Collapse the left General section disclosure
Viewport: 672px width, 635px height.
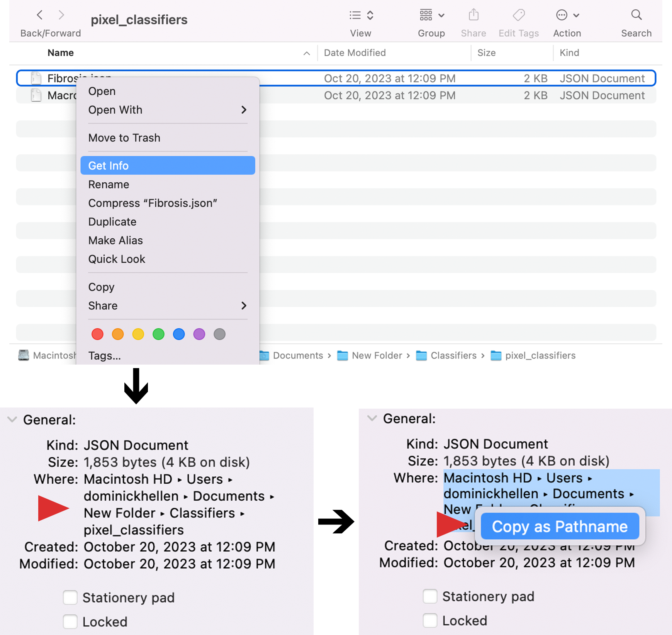(12, 419)
